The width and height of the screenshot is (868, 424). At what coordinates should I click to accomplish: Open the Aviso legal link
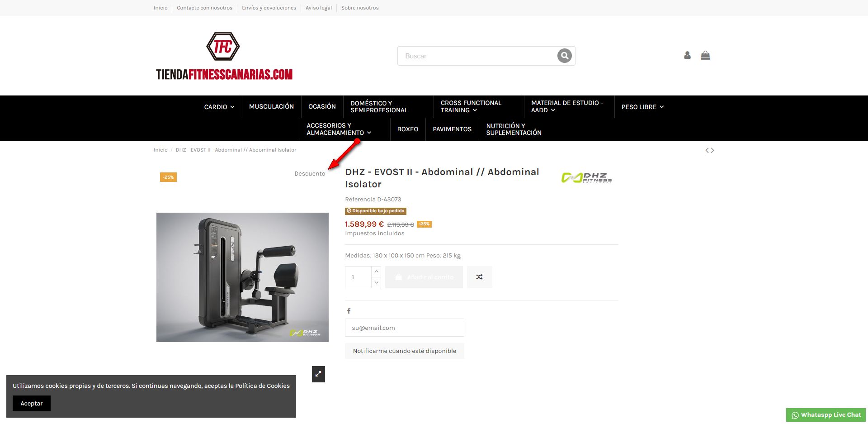click(x=319, y=8)
